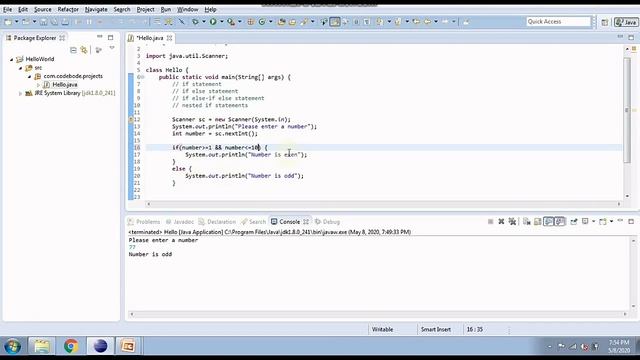The image size is (640, 360).
Task: Collapse the HelloWorld project tree node
Action: coord(12,59)
